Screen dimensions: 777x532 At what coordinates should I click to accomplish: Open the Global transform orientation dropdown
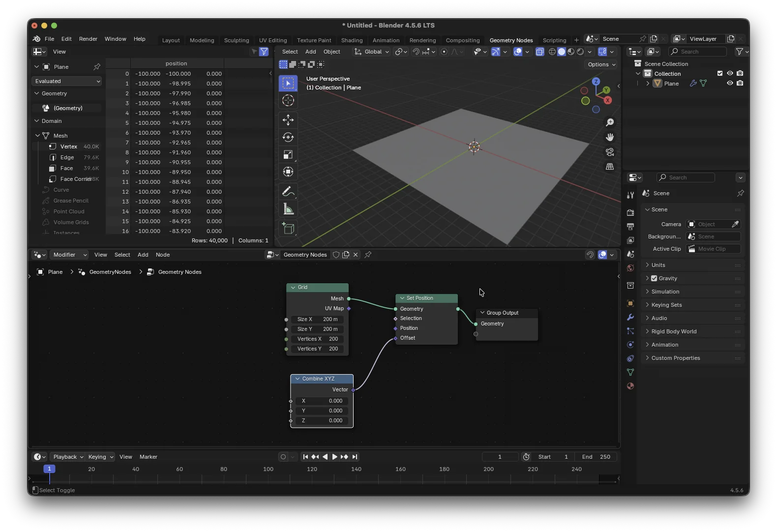372,52
